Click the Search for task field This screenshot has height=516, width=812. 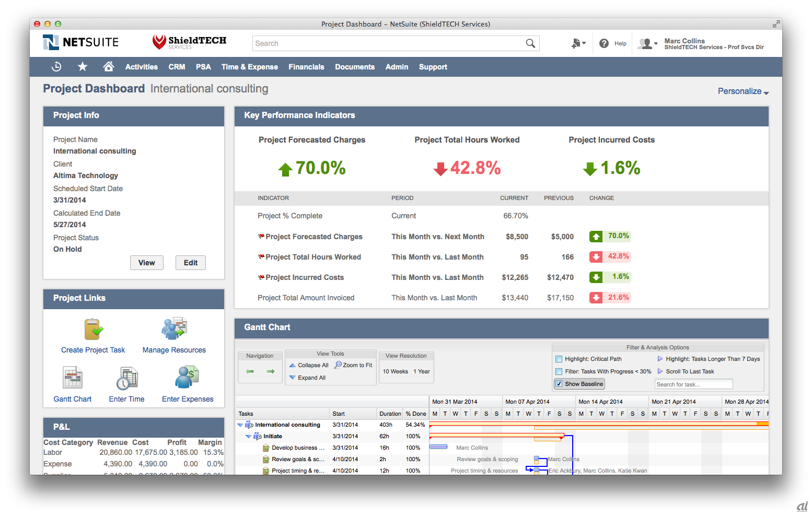tap(693, 384)
